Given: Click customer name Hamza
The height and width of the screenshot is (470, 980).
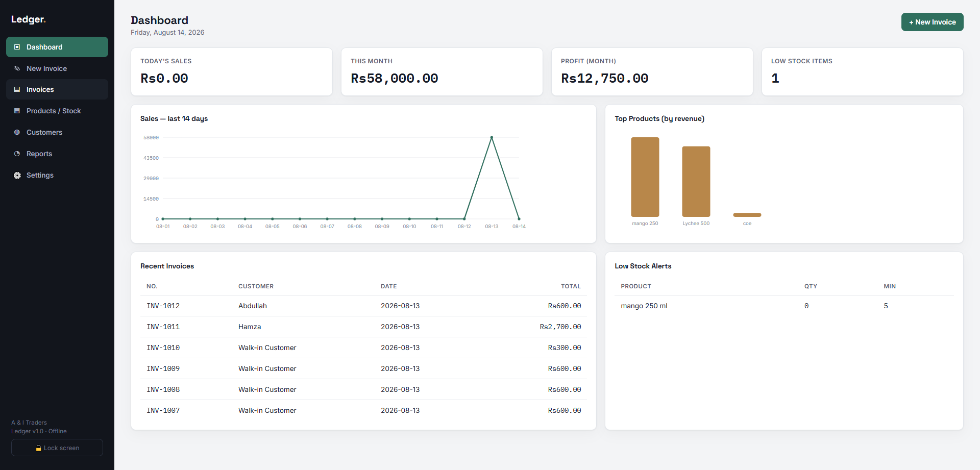Looking at the screenshot, I should coord(250,327).
